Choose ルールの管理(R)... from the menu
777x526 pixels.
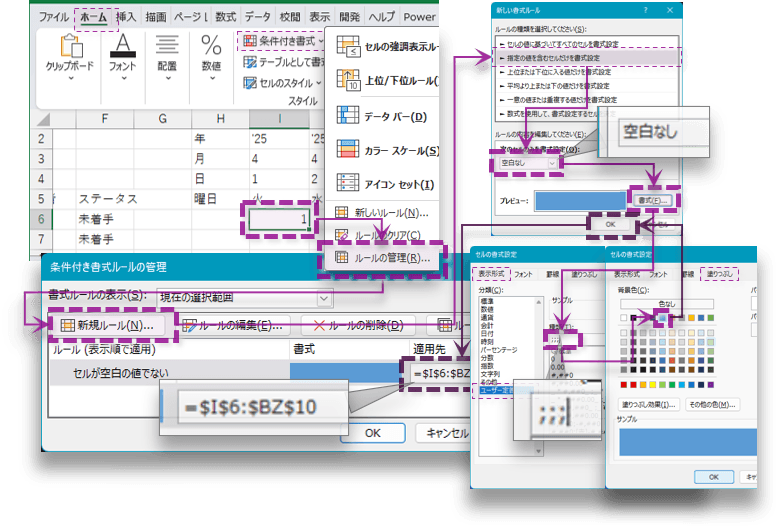click(x=382, y=258)
